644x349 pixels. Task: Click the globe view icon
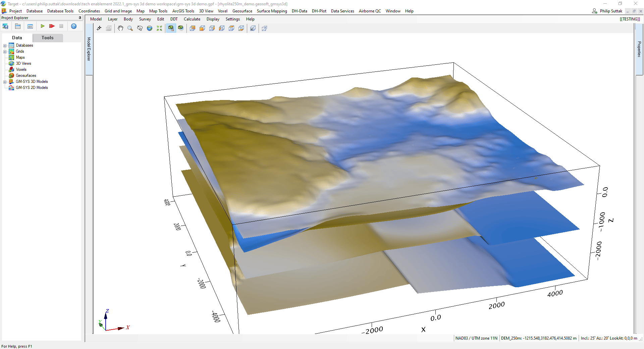click(x=150, y=28)
